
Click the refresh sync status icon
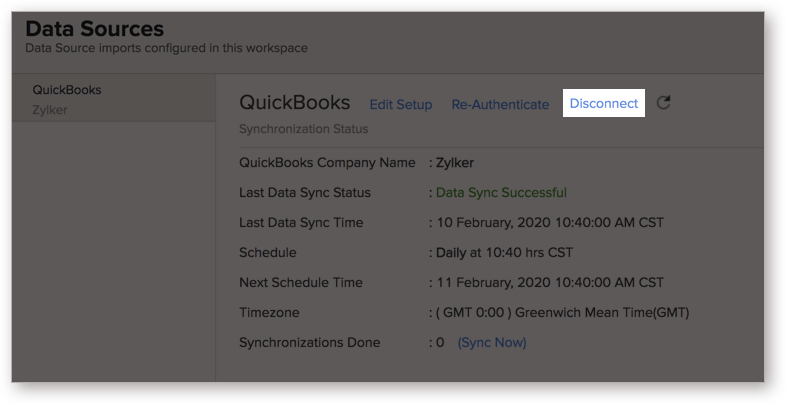(664, 103)
